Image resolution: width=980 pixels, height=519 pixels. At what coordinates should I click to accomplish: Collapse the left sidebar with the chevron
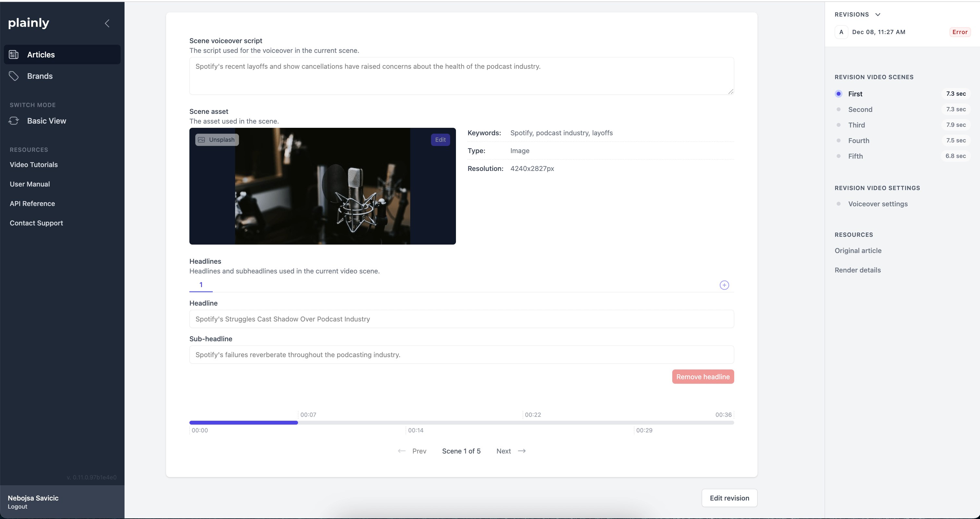click(107, 23)
